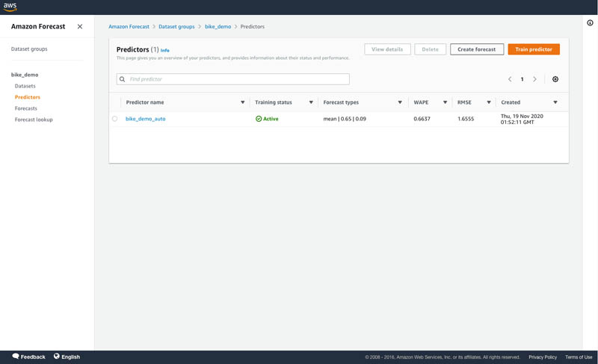Click the Amazon Forecast sidebar title
This screenshot has height=364, width=598.
coord(38,26)
